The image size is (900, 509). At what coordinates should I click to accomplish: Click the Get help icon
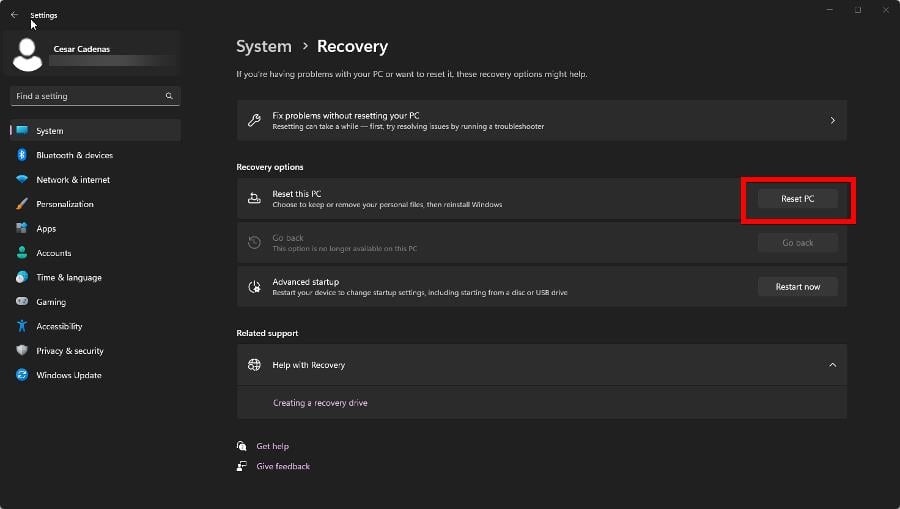tap(242, 446)
